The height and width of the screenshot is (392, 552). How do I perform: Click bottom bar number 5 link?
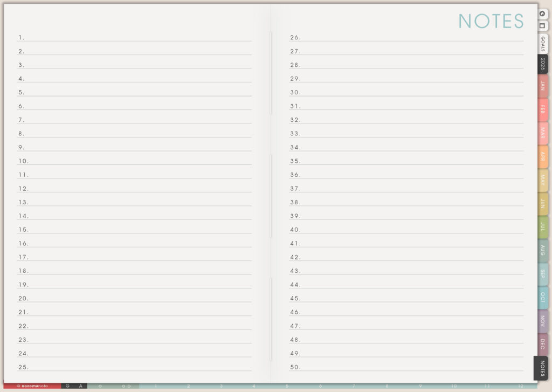pyautogui.click(x=287, y=386)
